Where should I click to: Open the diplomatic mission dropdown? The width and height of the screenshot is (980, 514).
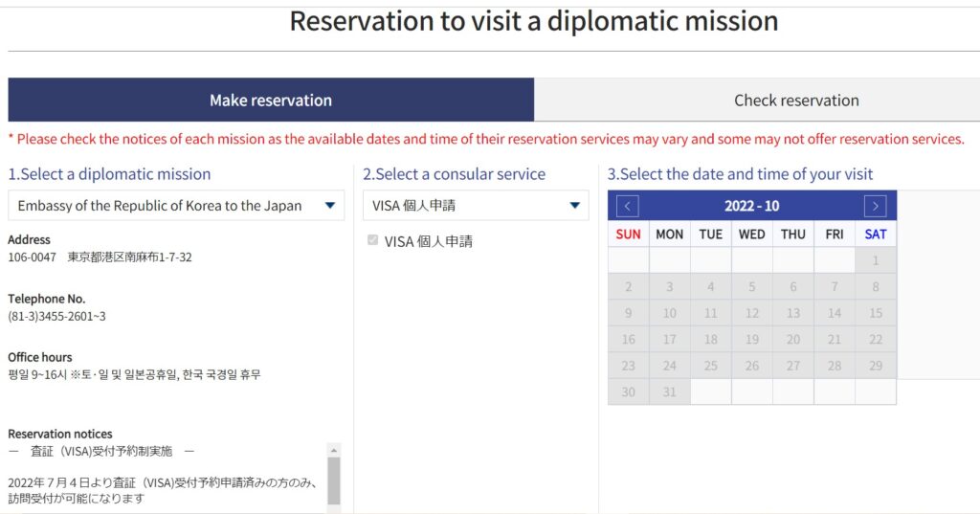pyautogui.click(x=176, y=206)
